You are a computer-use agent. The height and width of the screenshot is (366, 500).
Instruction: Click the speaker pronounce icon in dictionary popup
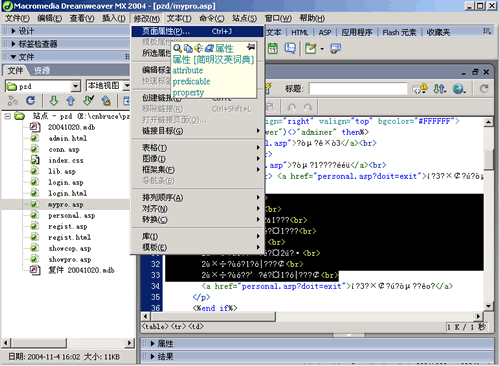pos(199,49)
